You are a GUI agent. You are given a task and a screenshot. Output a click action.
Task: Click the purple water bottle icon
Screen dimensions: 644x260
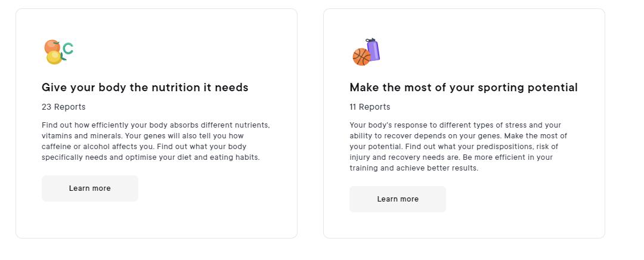[373, 49]
